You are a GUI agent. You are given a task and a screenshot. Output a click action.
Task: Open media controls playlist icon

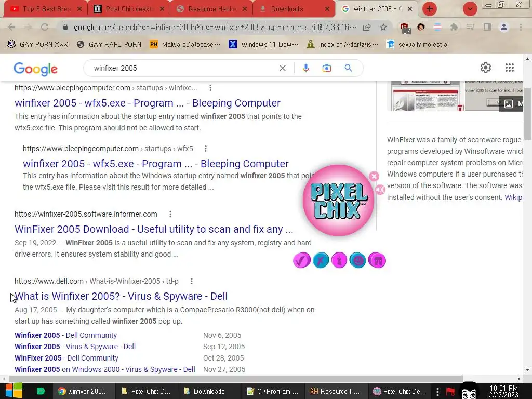tap(470, 27)
